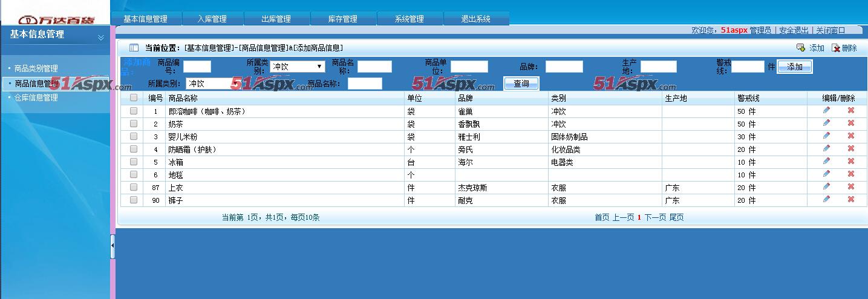Click the 商品编号 input field
Screen dimensions: 868x299
(197, 67)
